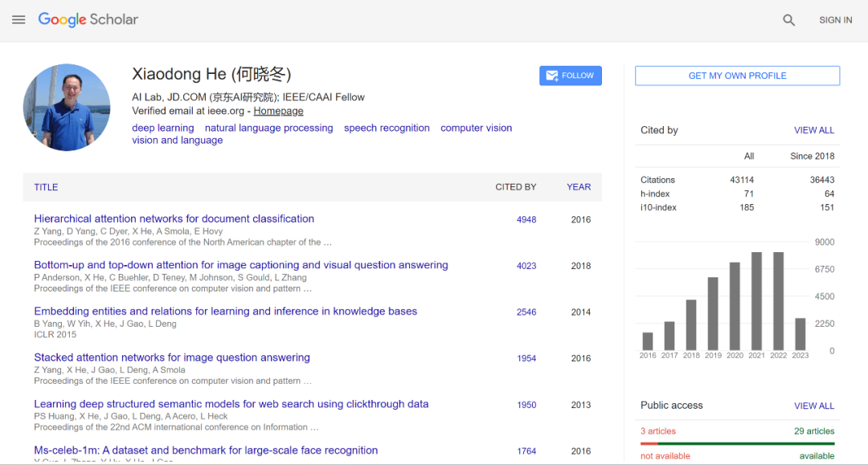Click Sign In in the header
Viewport: 868px width, 465px height.
(x=835, y=20)
